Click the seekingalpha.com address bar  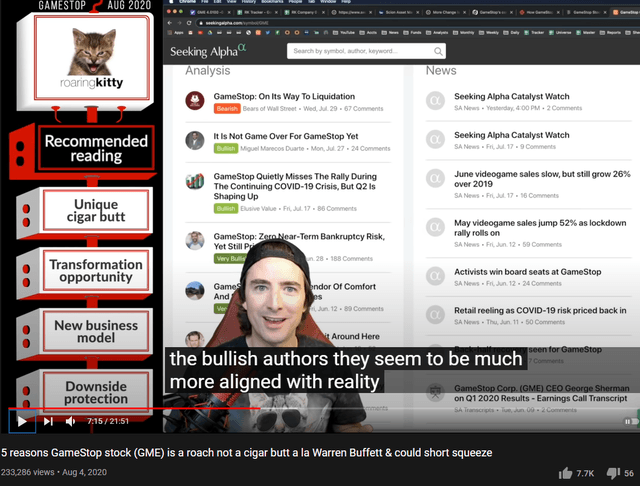416,23
